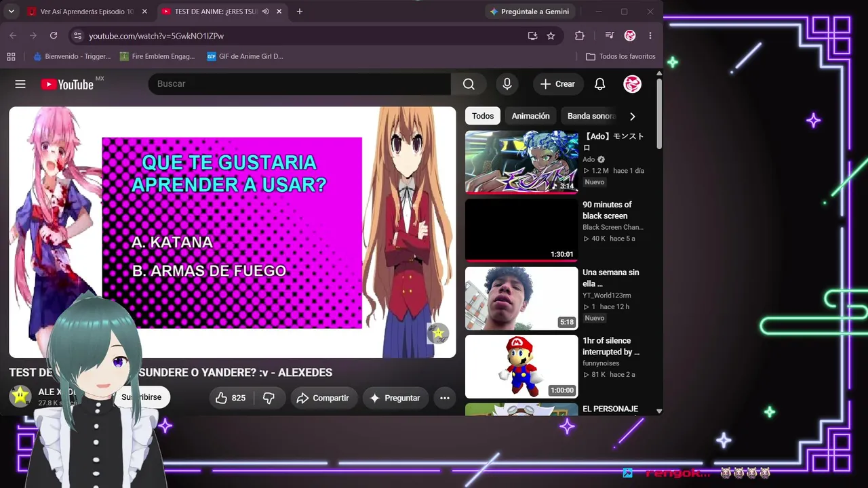Bookmark this page with the star
The width and height of the screenshot is (868, 488).
[551, 36]
